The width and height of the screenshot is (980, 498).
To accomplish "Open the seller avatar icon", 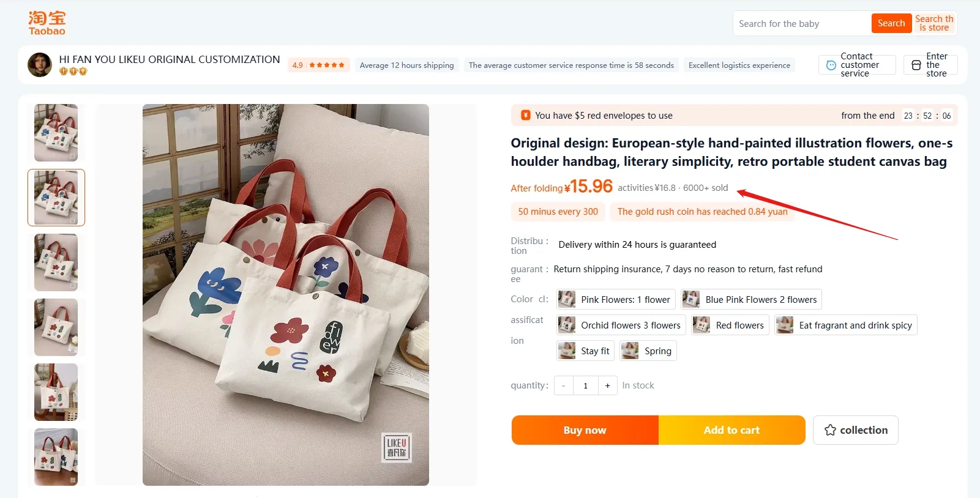I will (40, 65).
